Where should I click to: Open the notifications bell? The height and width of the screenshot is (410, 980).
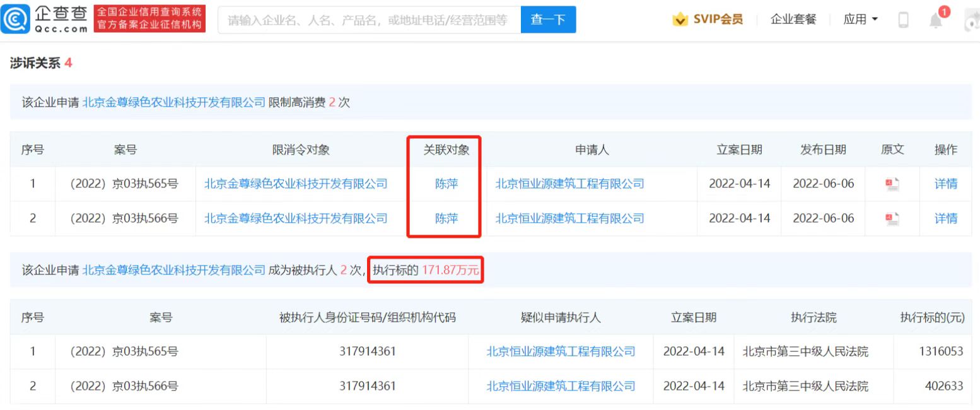tap(936, 20)
